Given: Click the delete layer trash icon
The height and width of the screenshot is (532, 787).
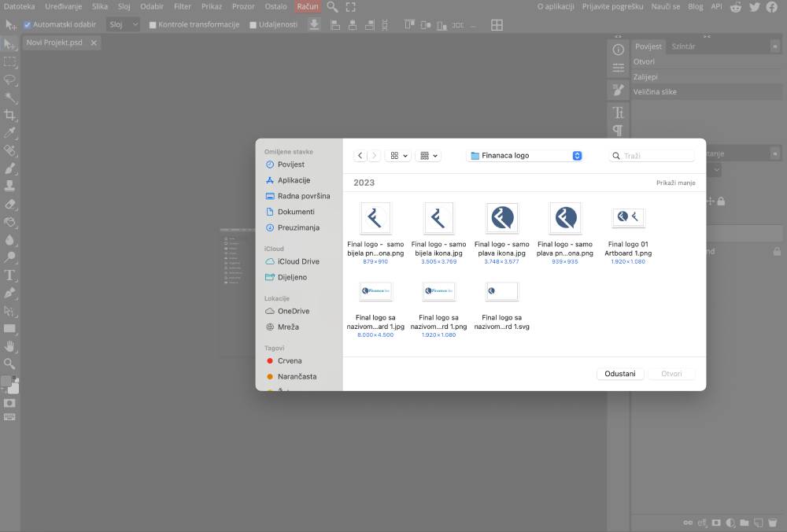Looking at the screenshot, I should click(x=773, y=523).
